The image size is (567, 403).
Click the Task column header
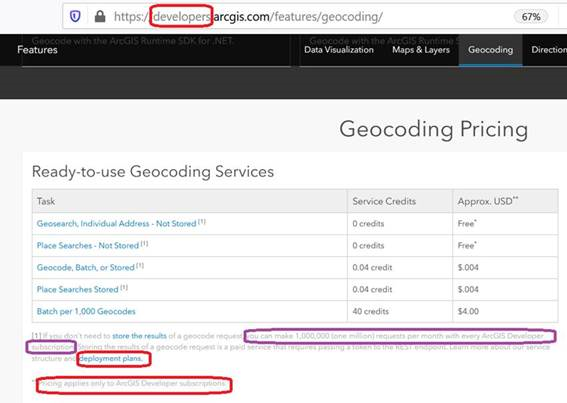tap(46, 201)
